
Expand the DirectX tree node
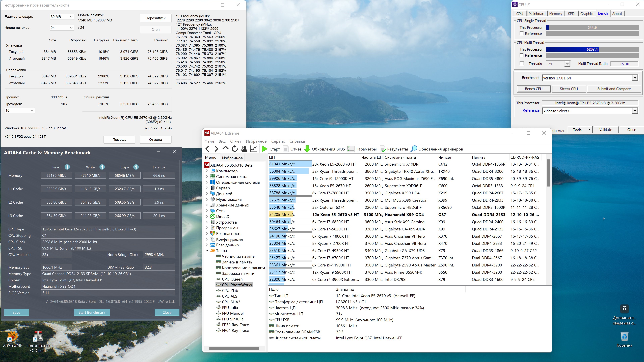(207, 216)
